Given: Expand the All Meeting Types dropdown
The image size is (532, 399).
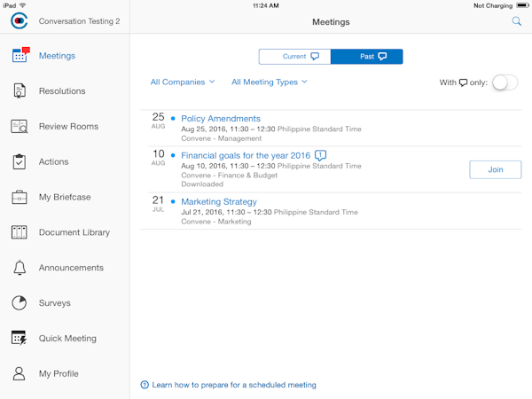Looking at the screenshot, I should click(270, 82).
